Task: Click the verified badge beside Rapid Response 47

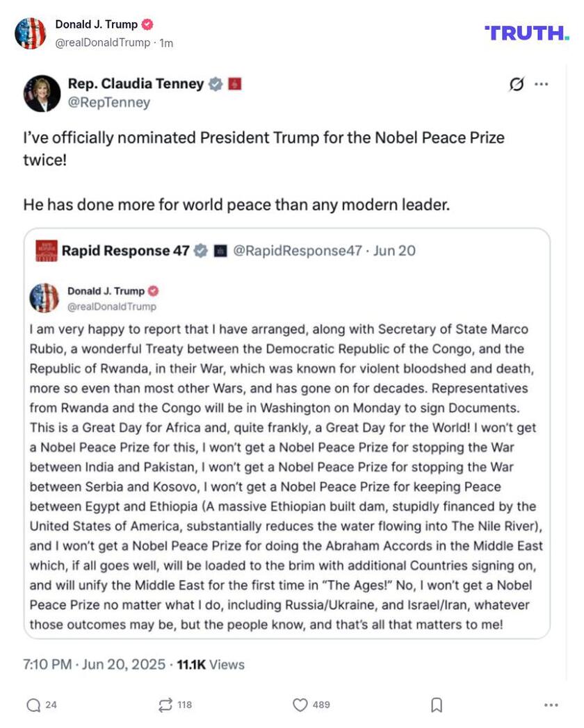Action: tap(200, 250)
